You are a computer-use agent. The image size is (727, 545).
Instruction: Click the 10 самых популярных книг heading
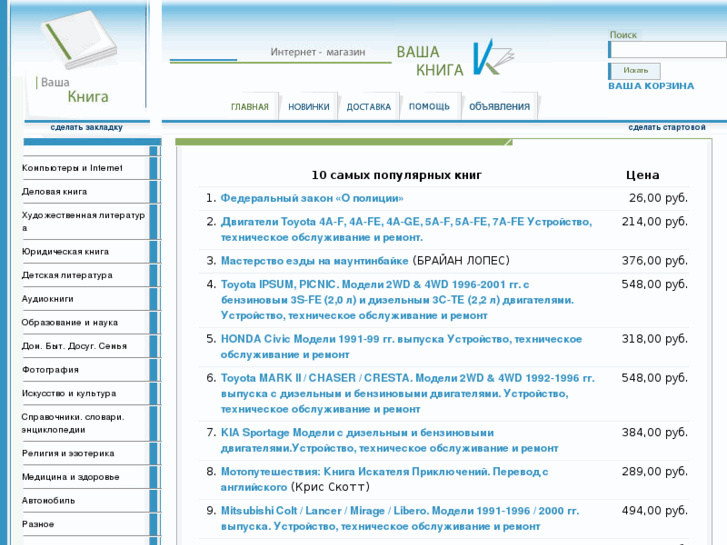coord(396,175)
